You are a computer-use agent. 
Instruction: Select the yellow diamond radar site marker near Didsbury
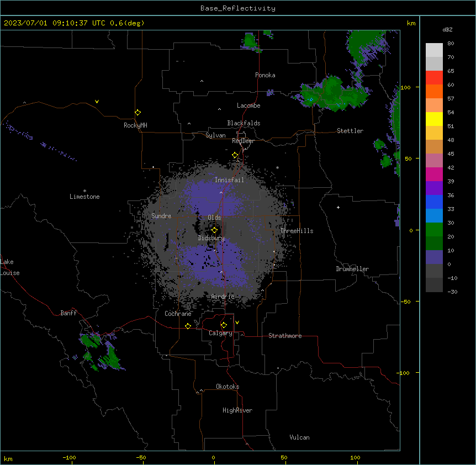214,230
